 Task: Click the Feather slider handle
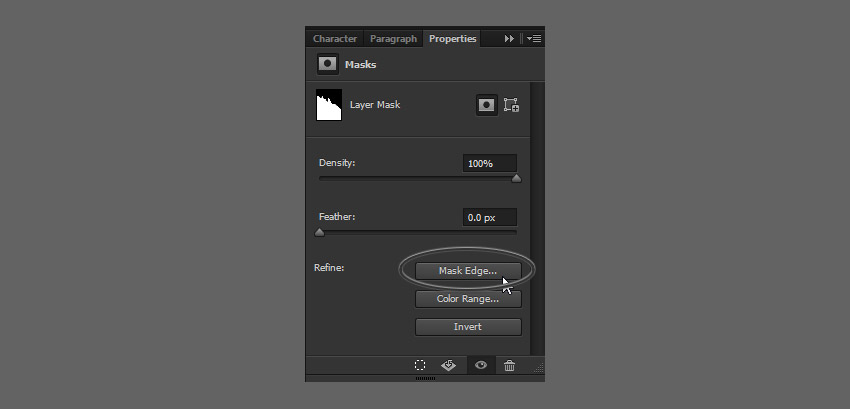point(320,233)
